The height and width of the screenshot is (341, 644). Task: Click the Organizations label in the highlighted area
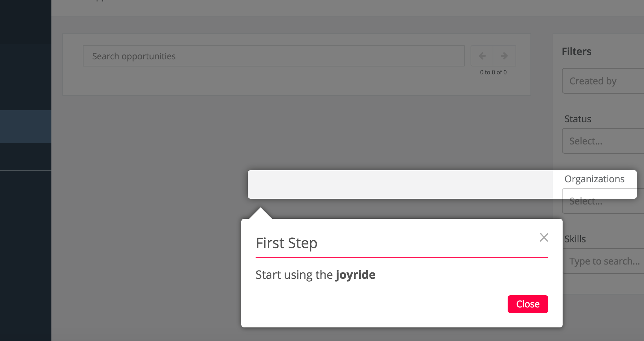pyautogui.click(x=594, y=179)
